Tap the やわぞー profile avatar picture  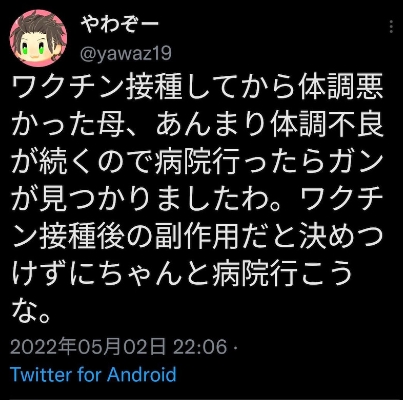(x=38, y=38)
